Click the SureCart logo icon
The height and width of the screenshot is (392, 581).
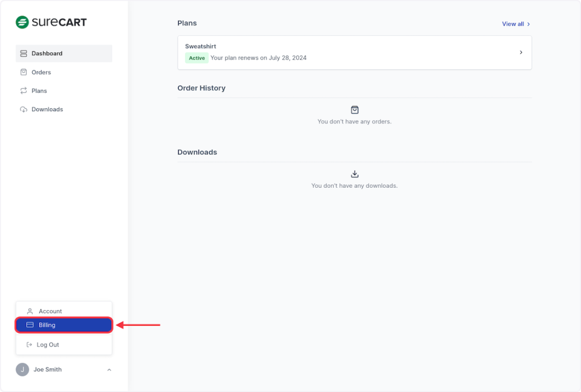22,23
